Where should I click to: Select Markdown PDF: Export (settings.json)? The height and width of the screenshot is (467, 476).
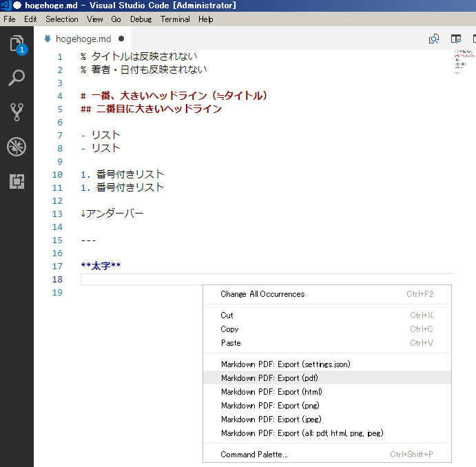(327, 364)
